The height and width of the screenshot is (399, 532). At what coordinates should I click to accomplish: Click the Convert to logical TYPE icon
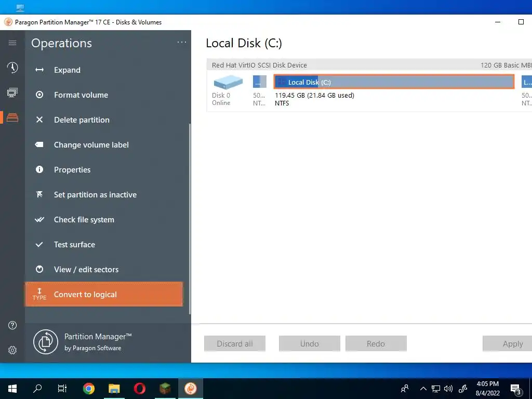39,294
